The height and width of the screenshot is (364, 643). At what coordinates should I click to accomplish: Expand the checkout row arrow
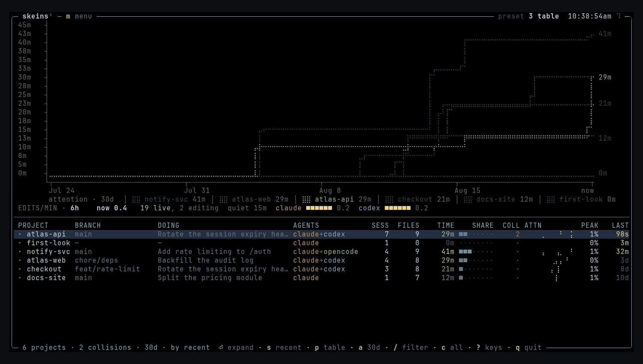(20, 269)
